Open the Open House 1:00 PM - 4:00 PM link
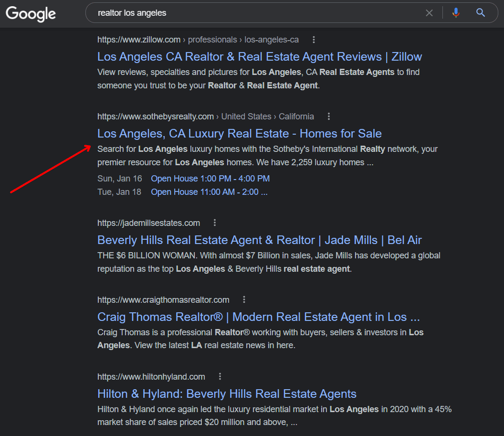The width and height of the screenshot is (504, 436). coord(210,179)
